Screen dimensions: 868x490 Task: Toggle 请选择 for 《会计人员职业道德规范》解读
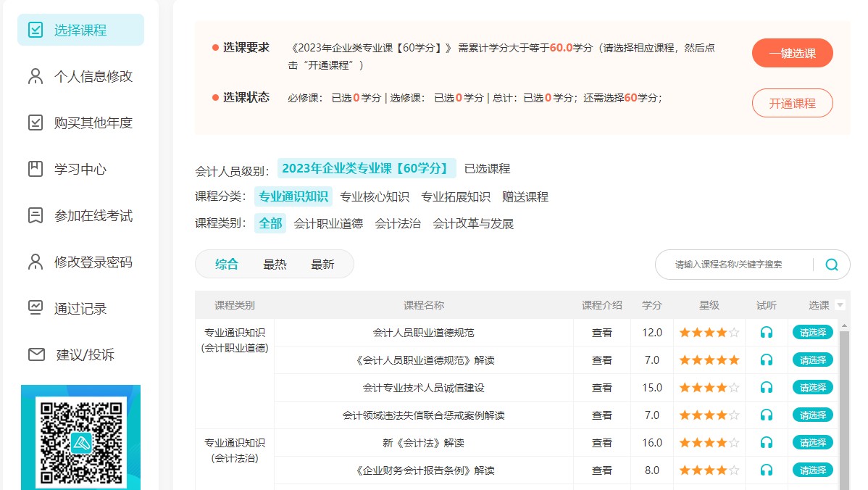[x=812, y=360]
